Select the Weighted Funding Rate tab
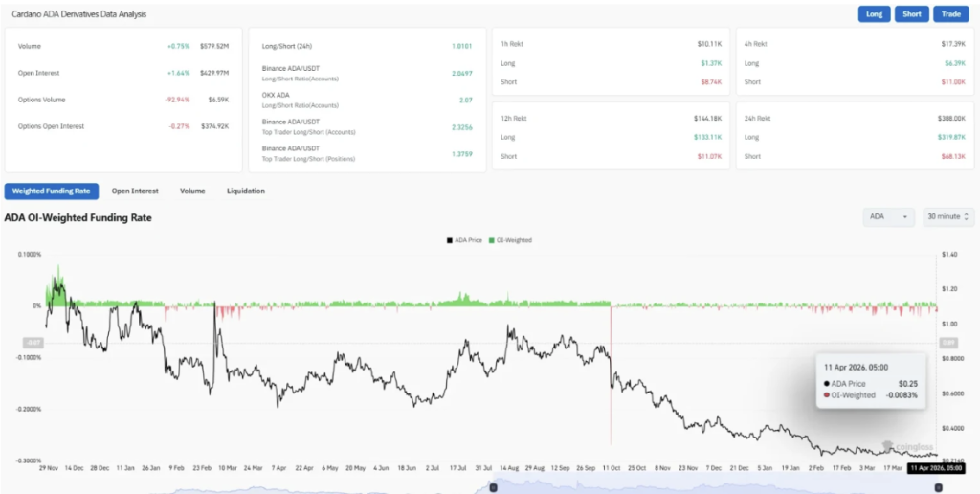The image size is (980, 494). (x=52, y=191)
